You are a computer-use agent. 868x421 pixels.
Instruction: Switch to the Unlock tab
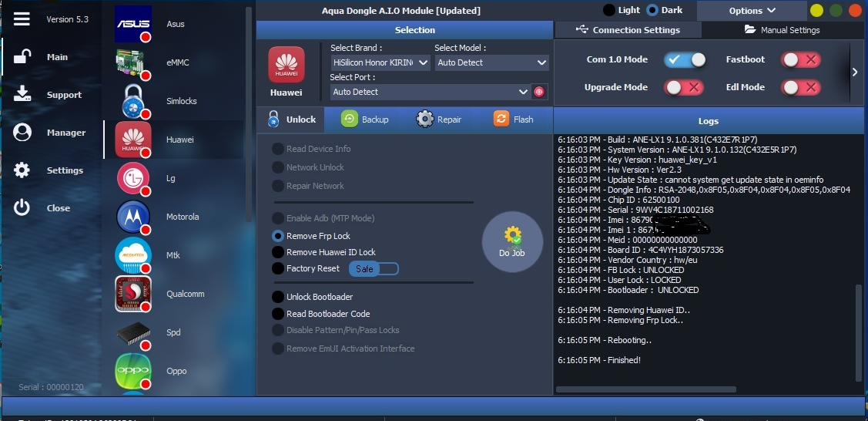(290, 119)
